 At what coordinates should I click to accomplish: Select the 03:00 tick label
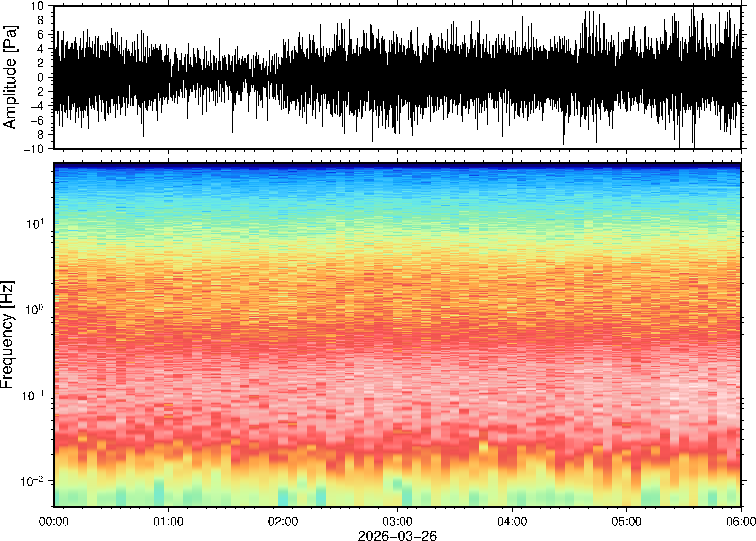397,521
